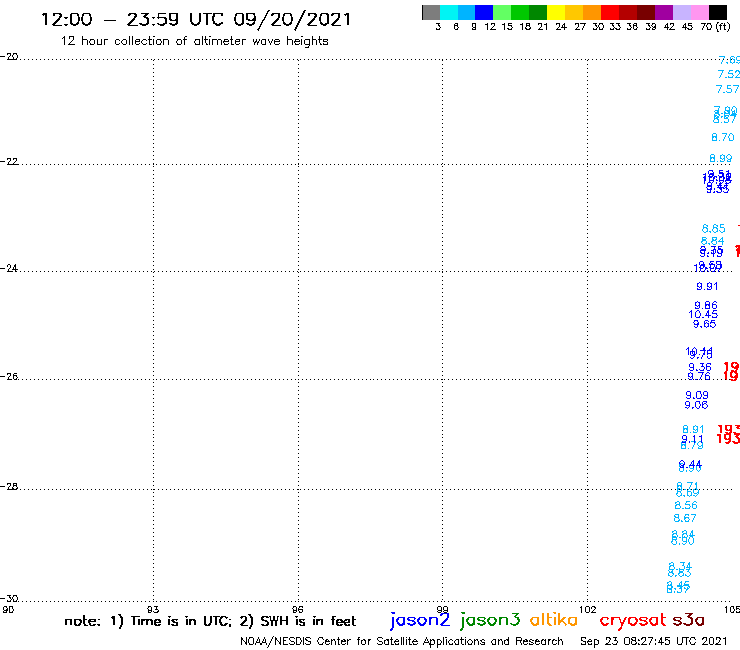Click the gray swatch in the color scale

pos(431,12)
